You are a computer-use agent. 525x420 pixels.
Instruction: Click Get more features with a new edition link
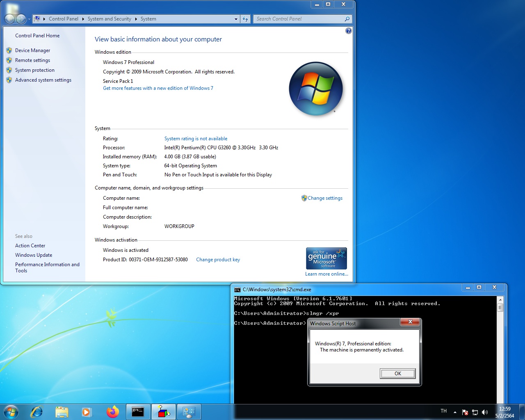point(158,88)
